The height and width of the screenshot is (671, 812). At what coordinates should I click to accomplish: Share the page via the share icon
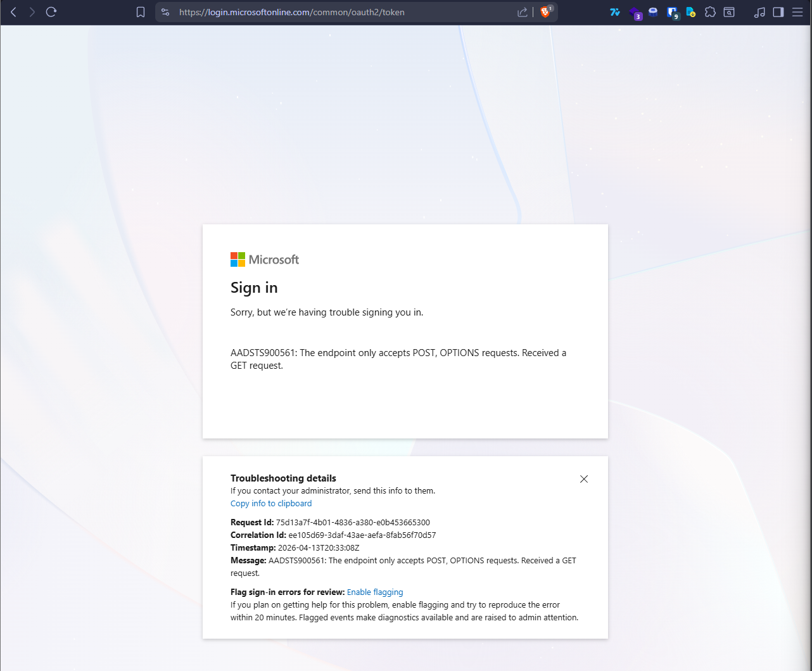[x=522, y=12]
